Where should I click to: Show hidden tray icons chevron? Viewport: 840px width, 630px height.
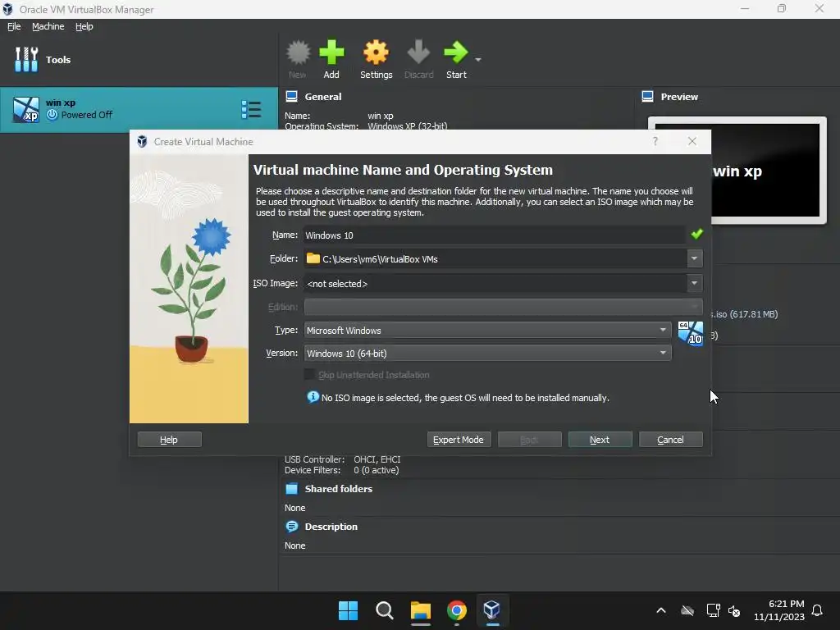(x=661, y=610)
